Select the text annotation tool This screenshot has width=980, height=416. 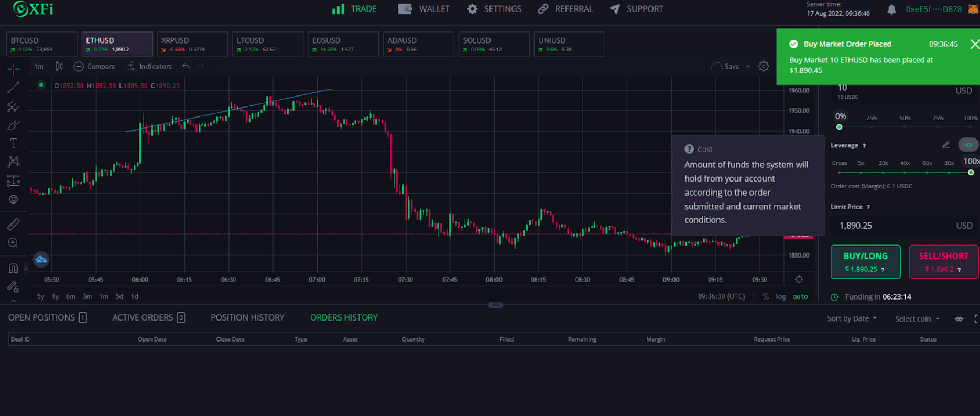point(14,143)
